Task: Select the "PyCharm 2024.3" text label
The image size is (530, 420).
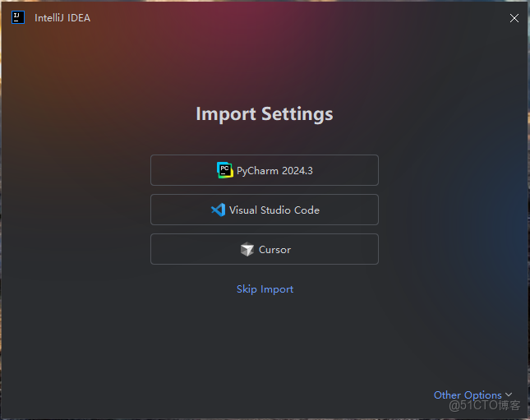Action: [x=274, y=171]
